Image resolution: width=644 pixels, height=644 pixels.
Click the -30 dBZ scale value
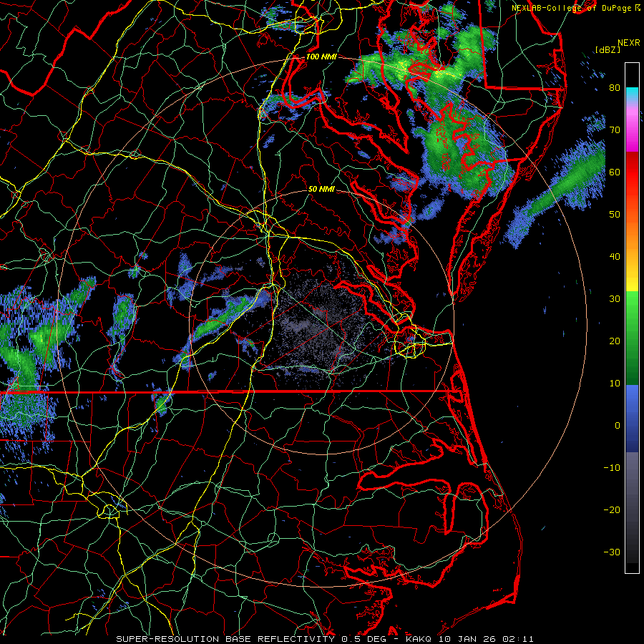coord(612,552)
